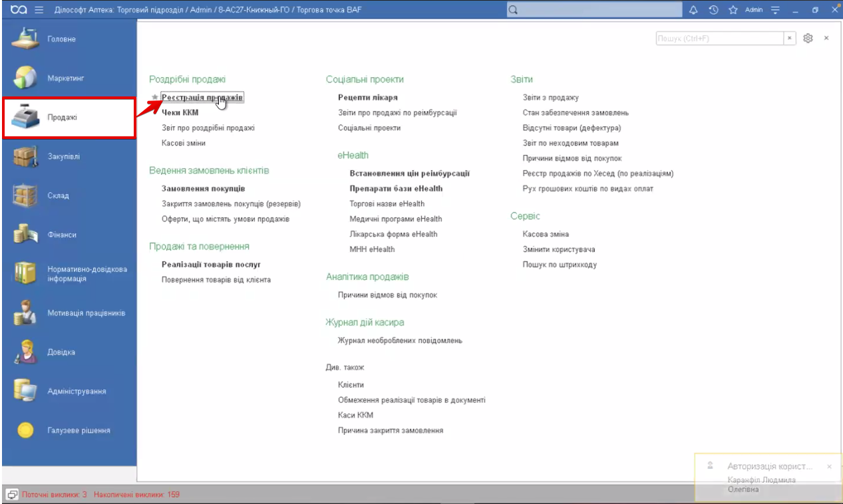Toggle favorite star beside Реєстрація продажів
The height and width of the screenshot is (504, 843).
point(155,98)
